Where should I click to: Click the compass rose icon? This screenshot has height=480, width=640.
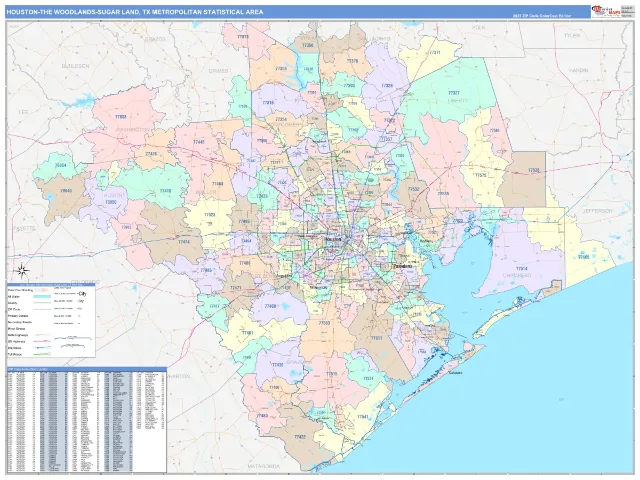tap(22, 270)
